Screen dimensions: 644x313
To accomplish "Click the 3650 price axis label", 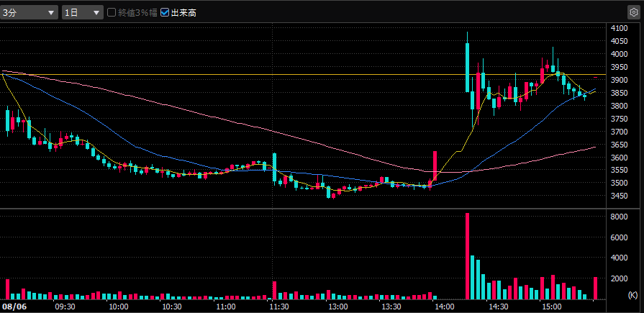I will pos(619,145).
